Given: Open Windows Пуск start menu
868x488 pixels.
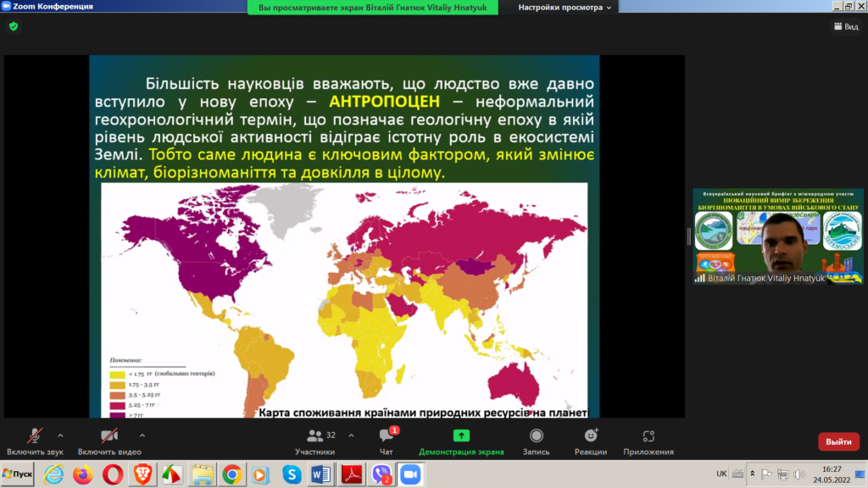Looking at the screenshot, I should pyautogui.click(x=18, y=474).
